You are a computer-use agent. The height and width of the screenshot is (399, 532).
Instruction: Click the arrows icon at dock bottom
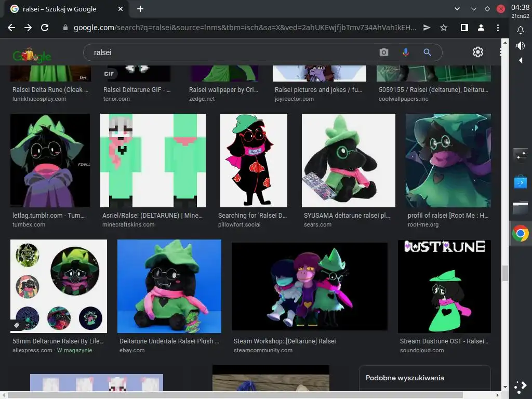(x=521, y=387)
